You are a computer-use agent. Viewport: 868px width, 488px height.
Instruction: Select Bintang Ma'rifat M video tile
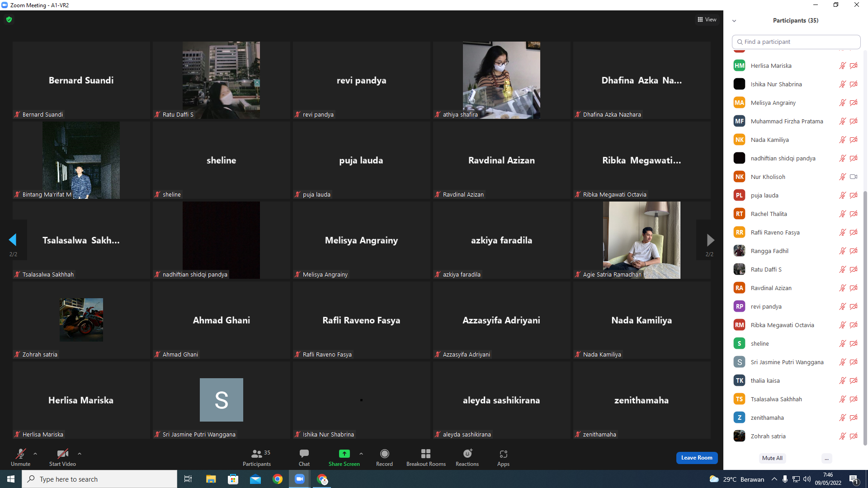pos(81,160)
